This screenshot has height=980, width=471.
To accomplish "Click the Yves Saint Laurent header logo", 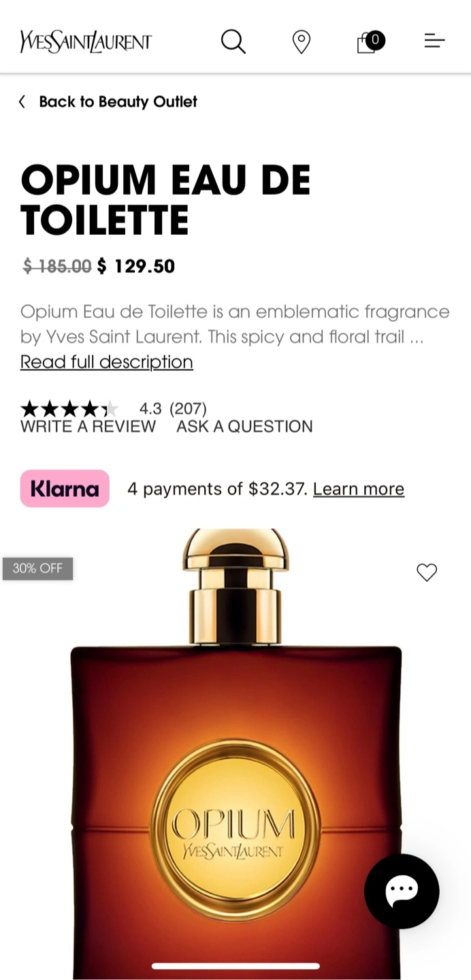I will [86, 42].
